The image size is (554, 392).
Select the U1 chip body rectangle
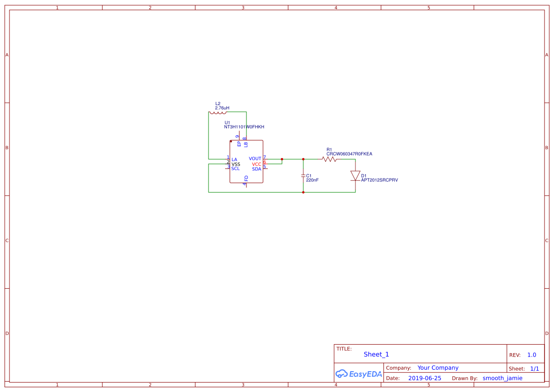point(246,161)
